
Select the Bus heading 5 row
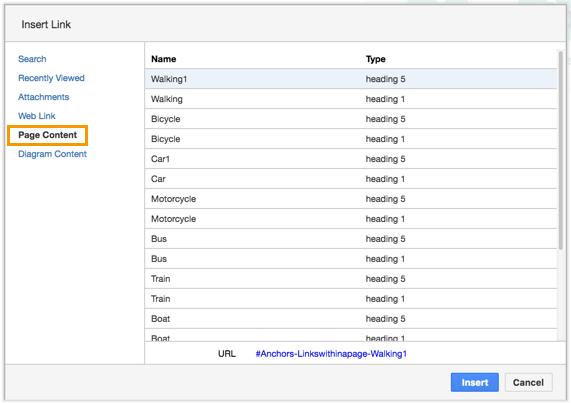pos(351,239)
